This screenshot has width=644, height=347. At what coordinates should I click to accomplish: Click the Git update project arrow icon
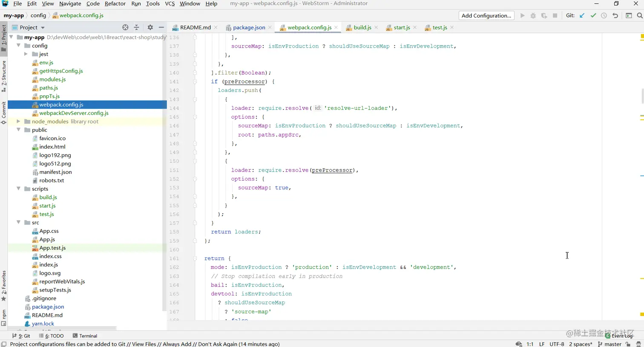pyautogui.click(x=582, y=16)
